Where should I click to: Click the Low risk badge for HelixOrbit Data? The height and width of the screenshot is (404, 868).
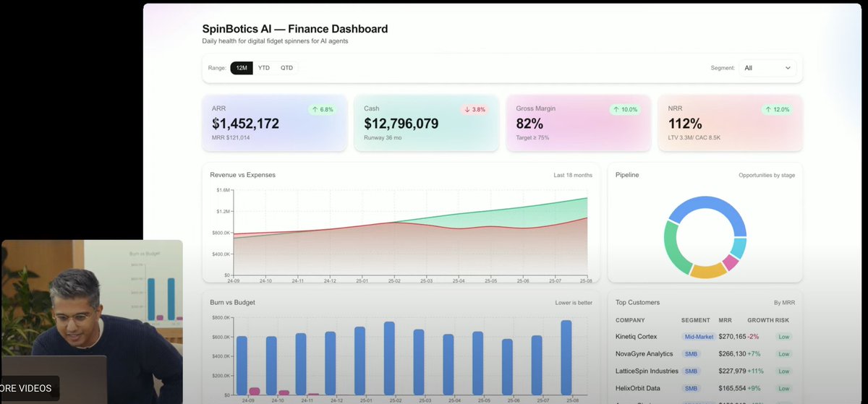[x=783, y=388]
